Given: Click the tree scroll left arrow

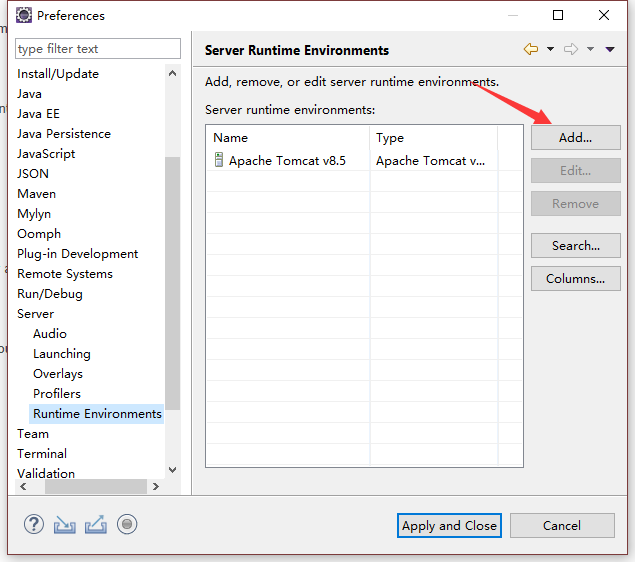Looking at the screenshot, I should 23,486.
